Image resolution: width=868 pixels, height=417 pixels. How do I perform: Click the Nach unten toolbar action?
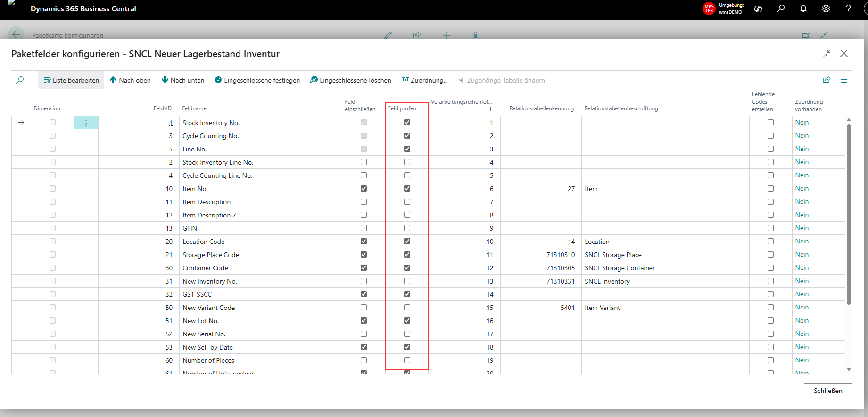tap(183, 80)
